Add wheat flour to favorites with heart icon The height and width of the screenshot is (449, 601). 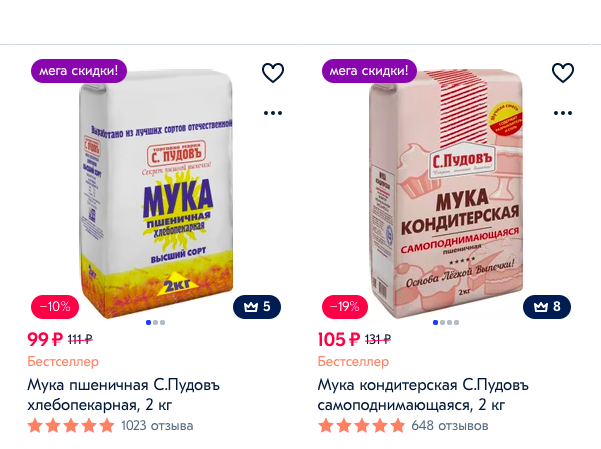[x=272, y=72]
